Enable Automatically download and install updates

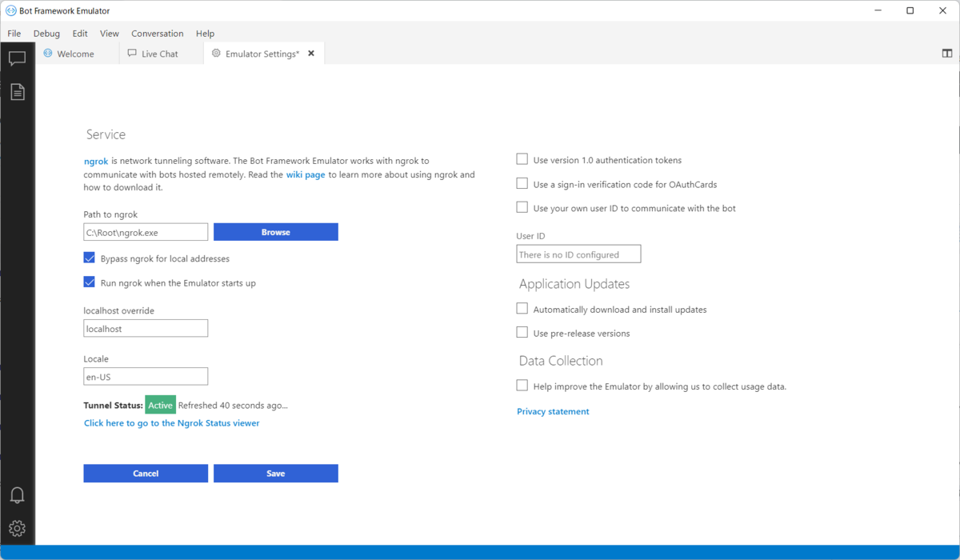522,309
